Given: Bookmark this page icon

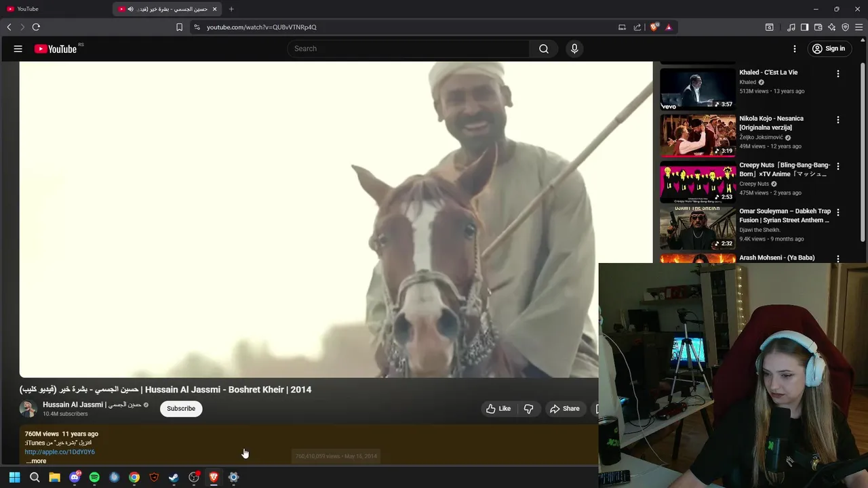Looking at the screenshot, I should [179, 27].
